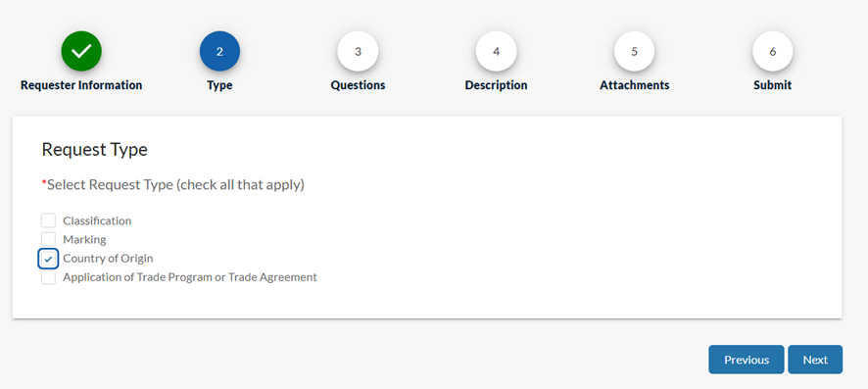
Task: Click the Requester Information step label
Action: 81,85
